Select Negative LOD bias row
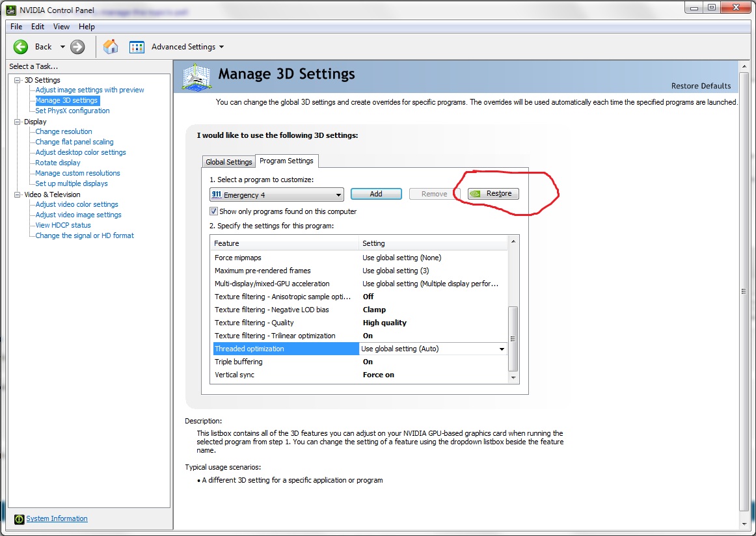 click(360, 310)
